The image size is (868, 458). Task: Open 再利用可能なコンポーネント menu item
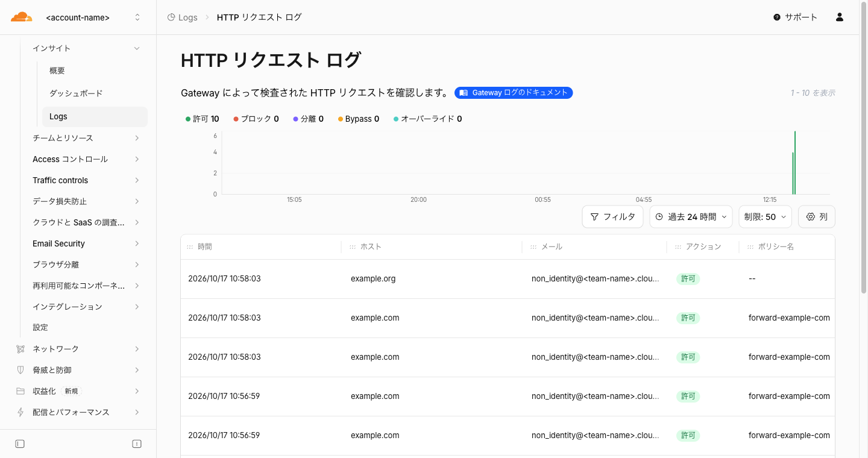(86, 286)
